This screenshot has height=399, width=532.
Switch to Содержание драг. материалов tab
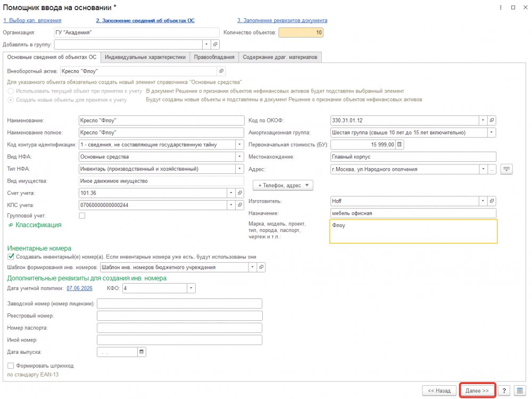point(280,57)
